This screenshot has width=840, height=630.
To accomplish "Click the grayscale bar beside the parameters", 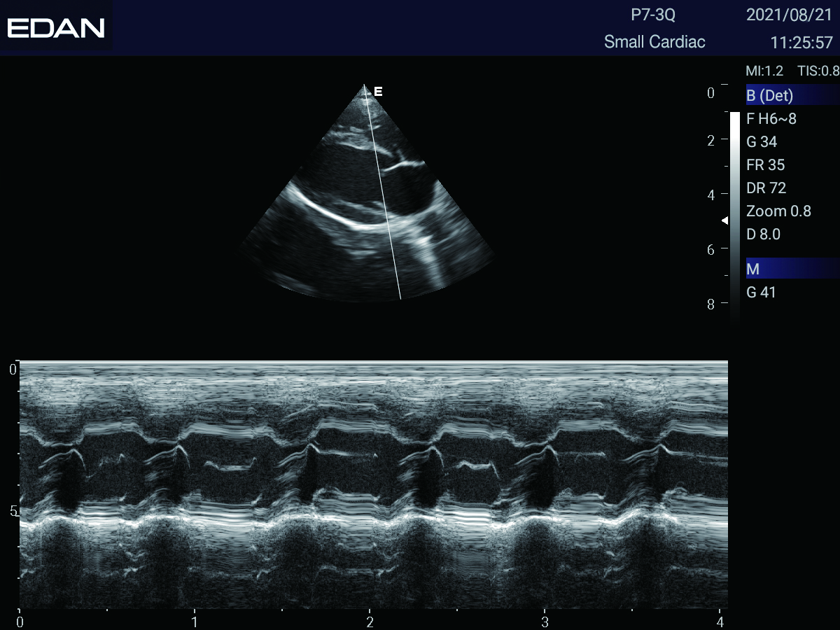I will tap(734, 210).
